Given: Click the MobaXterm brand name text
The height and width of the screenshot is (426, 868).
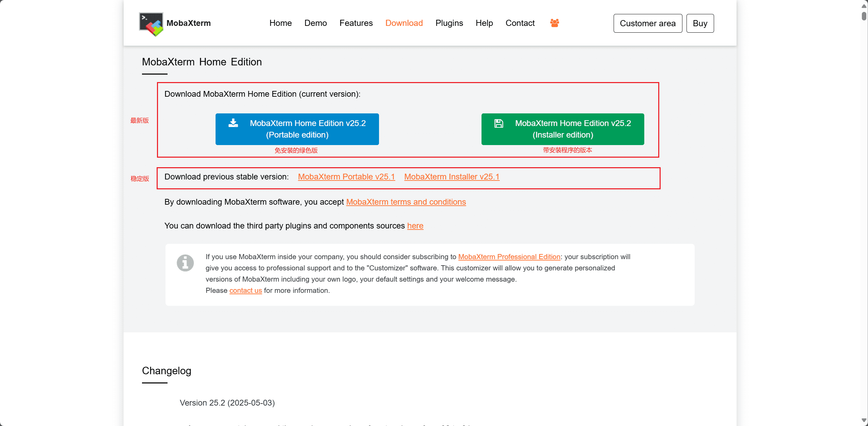Looking at the screenshot, I should click(x=189, y=23).
